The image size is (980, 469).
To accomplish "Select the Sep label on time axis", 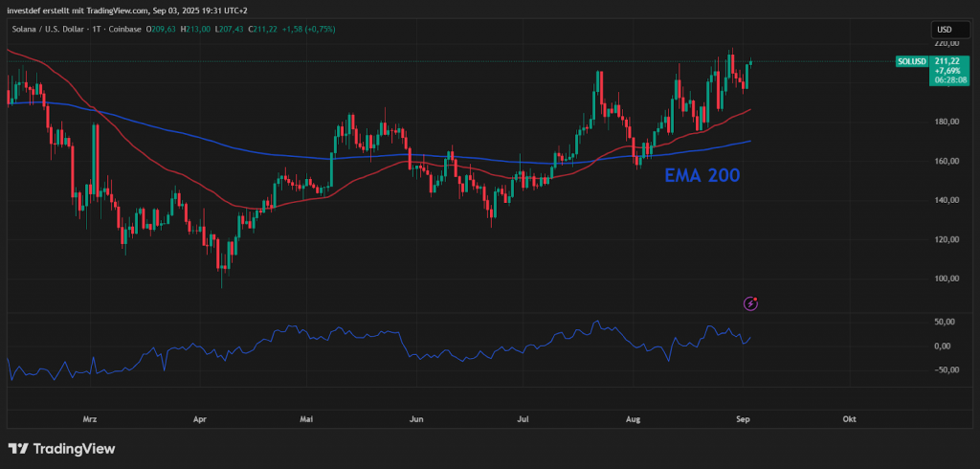I will pyautogui.click(x=743, y=419).
